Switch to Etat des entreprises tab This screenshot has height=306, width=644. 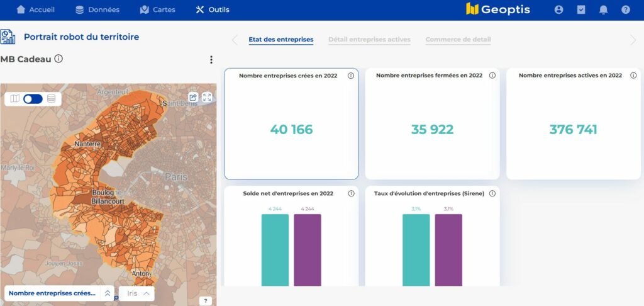pyautogui.click(x=281, y=40)
